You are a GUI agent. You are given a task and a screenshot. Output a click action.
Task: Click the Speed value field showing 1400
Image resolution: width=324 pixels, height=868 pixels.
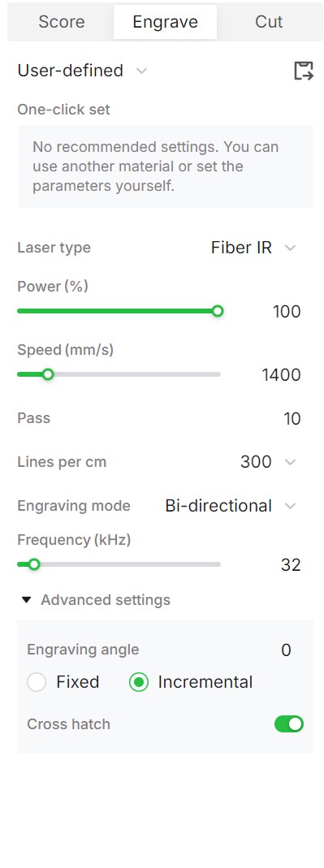pos(281,375)
